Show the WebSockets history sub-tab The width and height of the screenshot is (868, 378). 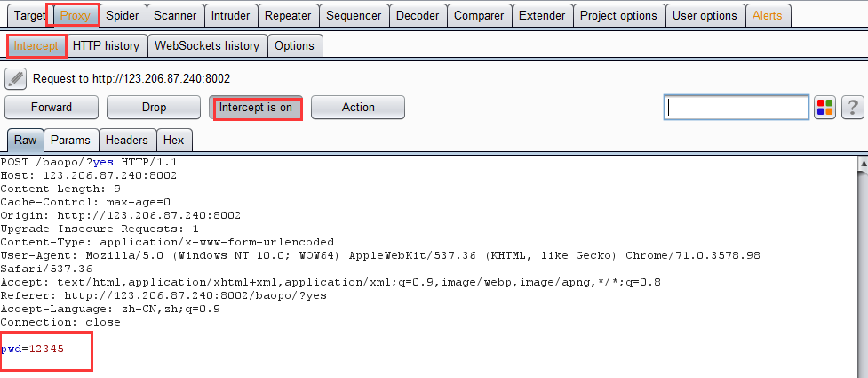click(208, 45)
